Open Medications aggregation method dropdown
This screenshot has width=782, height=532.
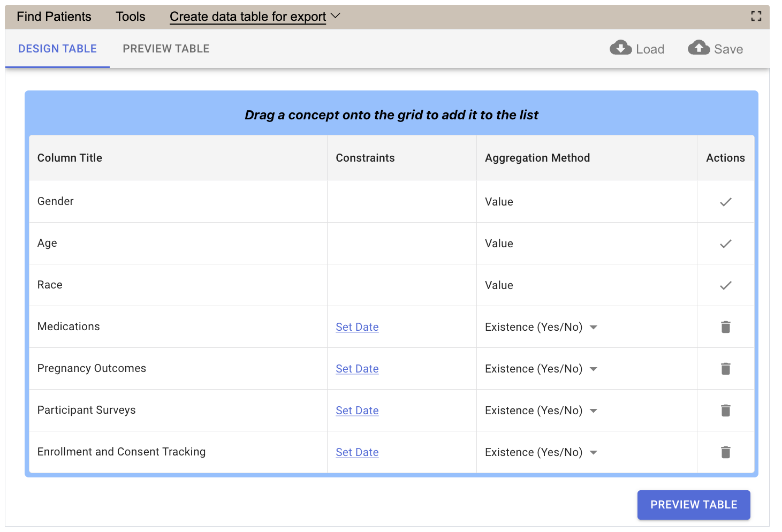[593, 328]
